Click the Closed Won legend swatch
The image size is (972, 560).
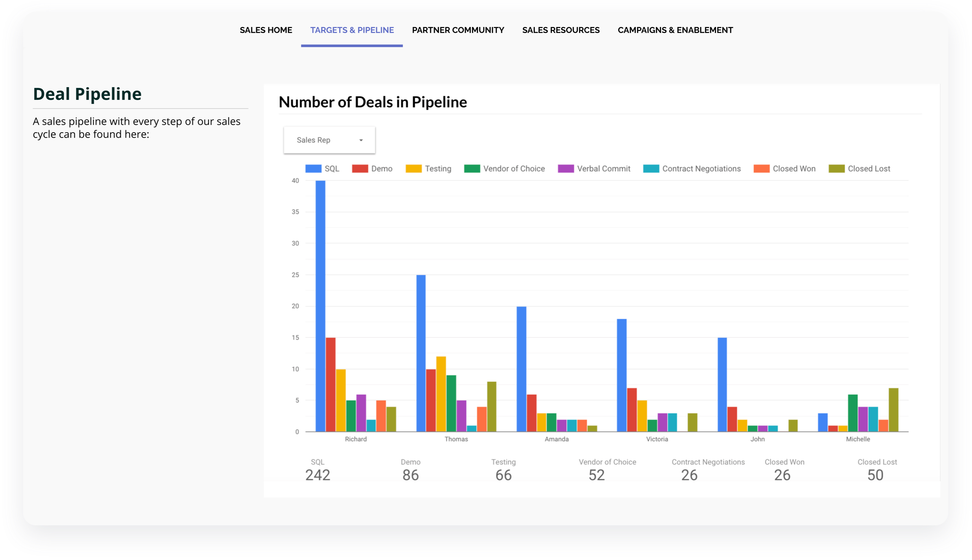761,169
